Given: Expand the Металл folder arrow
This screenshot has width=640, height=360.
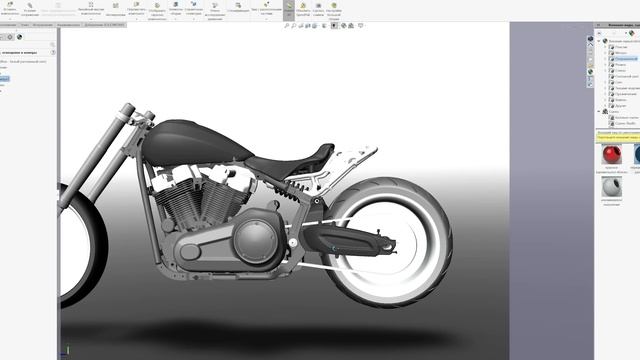Looking at the screenshot, I should pyautogui.click(x=605, y=53).
